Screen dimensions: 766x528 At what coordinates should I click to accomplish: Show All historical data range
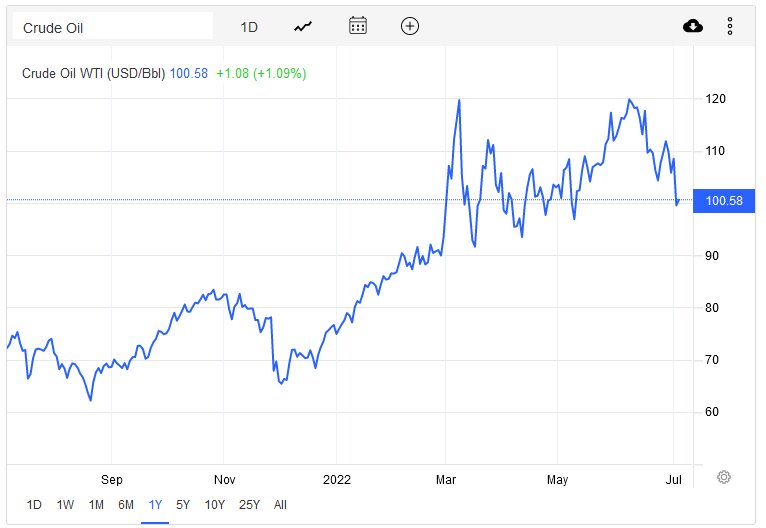coord(280,504)
